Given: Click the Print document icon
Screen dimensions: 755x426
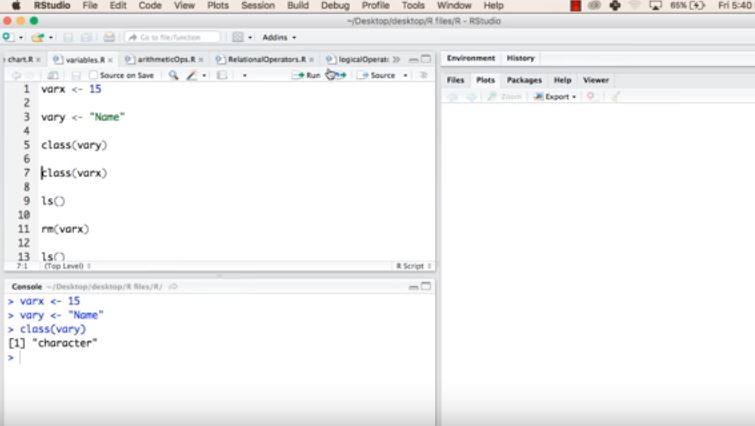Looking at the screenshot, I should tap(109, 37).
